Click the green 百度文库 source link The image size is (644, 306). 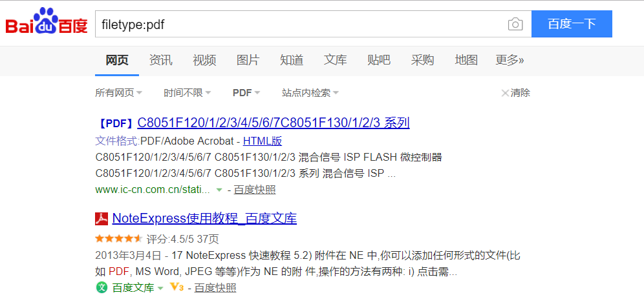pyautogui.click(x=133, y=287)
